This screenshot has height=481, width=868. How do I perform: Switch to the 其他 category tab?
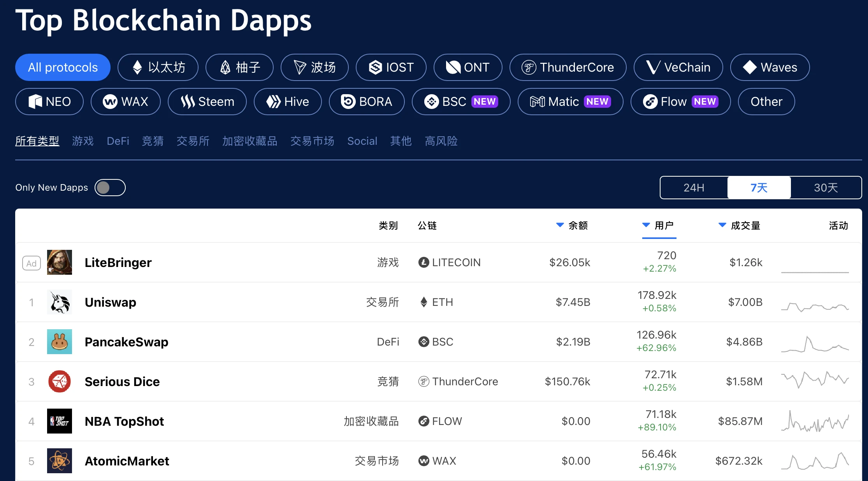point(401,141)
